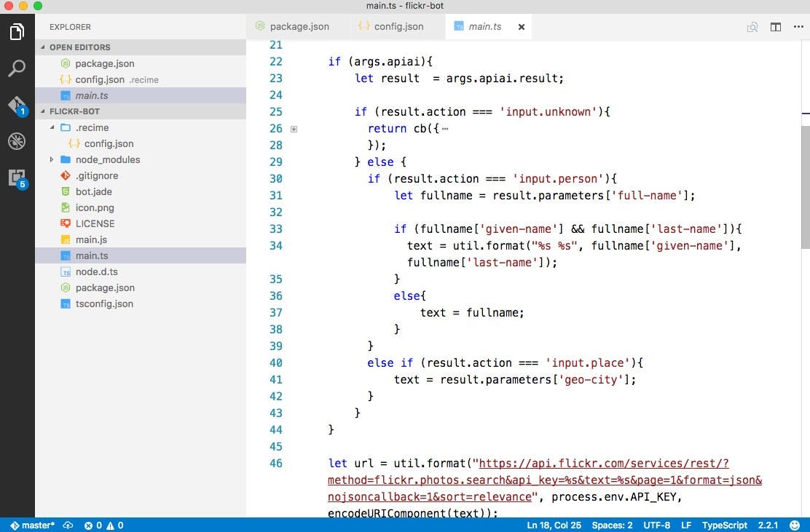Click the Ln 18, Col 25 cursor position
810x532 pixels.
pyautogui.click(x=554, y=525)
